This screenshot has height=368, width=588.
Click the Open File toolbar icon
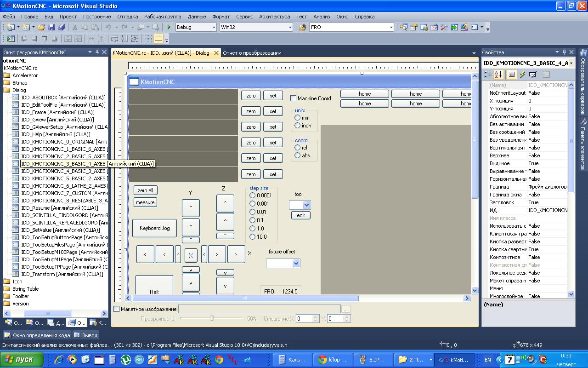pos(41,27)
